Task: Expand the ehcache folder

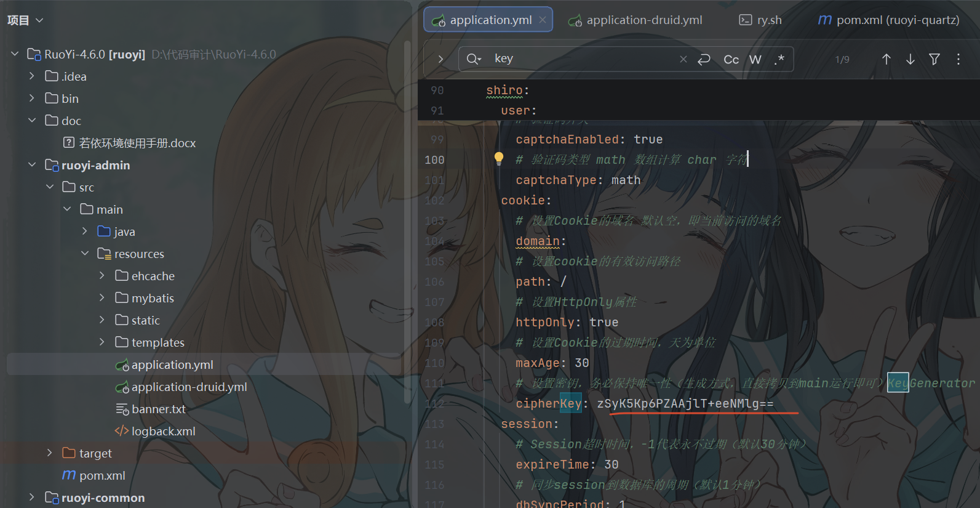Action: pyautogui.click(x=102, y=275)
